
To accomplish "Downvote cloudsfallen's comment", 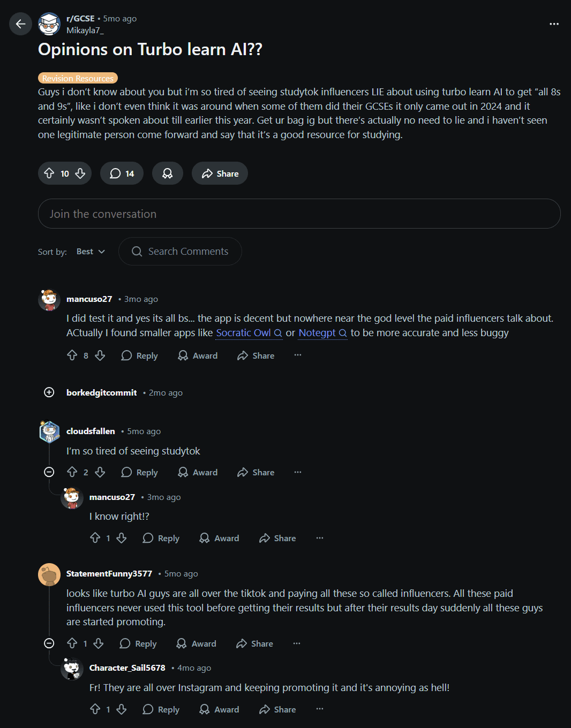I will 100,472.
